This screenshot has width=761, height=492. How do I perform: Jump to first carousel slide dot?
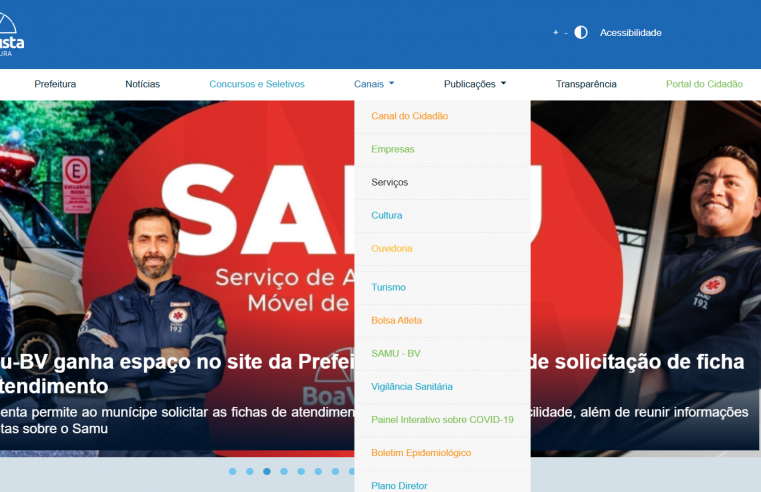[x=232, y=471]
